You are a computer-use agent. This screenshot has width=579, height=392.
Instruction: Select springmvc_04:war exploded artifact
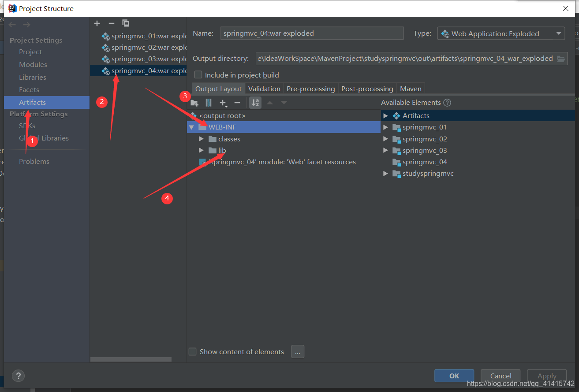138,70
